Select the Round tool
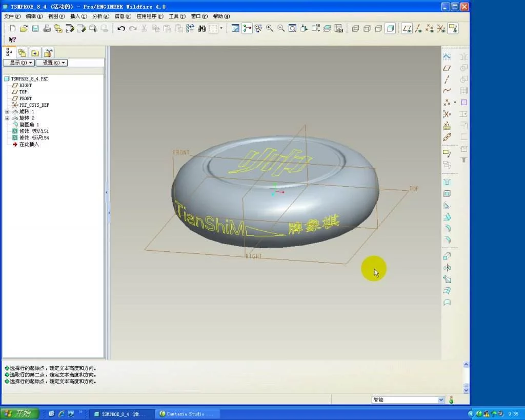Viewport: 525px width, 420px height. tap(447, 228)
